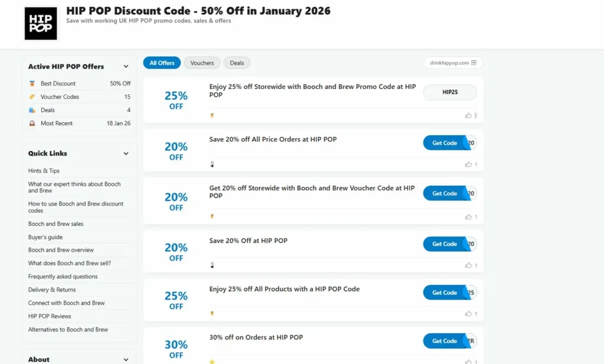
Task: Click the Voucher Codes ticket icon
Action: [x=32, y=97]
